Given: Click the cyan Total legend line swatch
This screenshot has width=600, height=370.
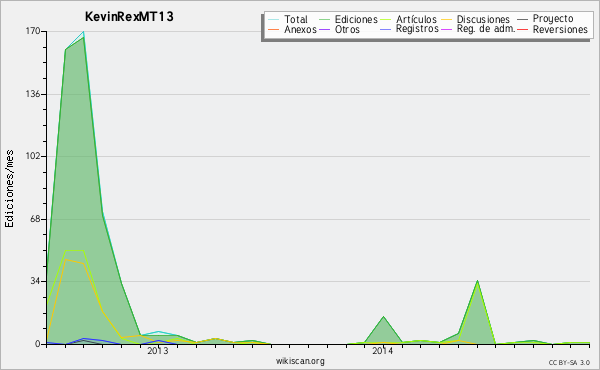Looking at the screenshot, I should (274, 19).
